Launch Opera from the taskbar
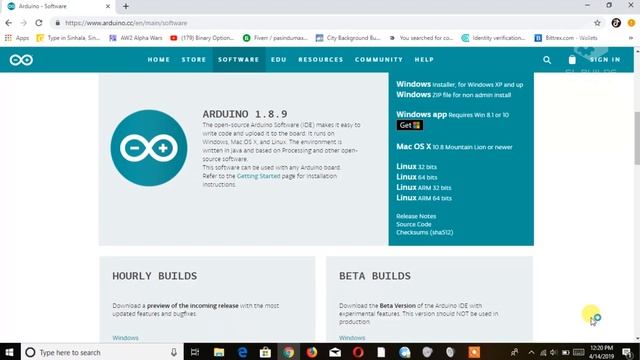This screenshot has height=360, width=640. pos(358,352)
